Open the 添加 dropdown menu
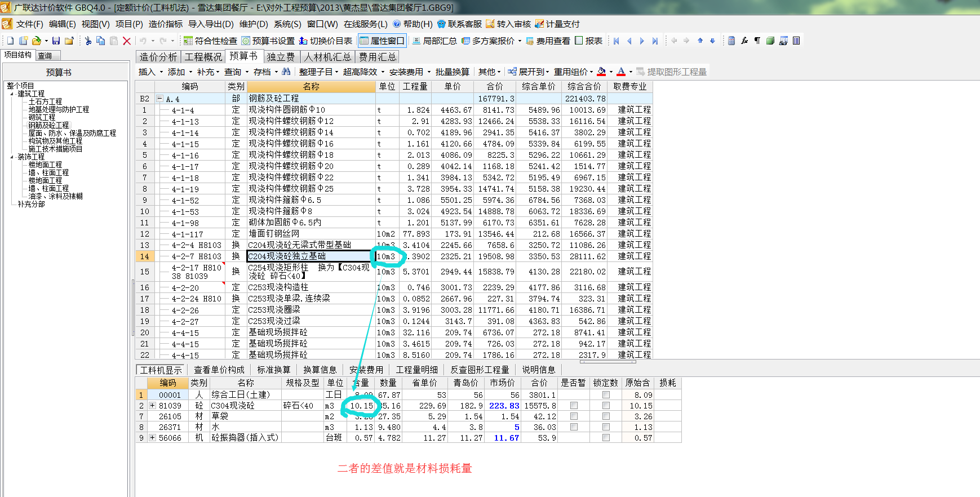 180,72
